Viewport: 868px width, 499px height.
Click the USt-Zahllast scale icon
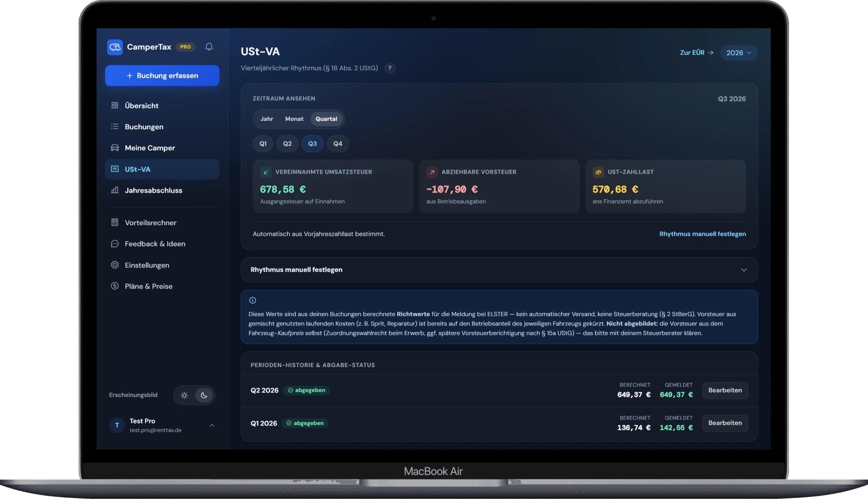pos(598,172)
